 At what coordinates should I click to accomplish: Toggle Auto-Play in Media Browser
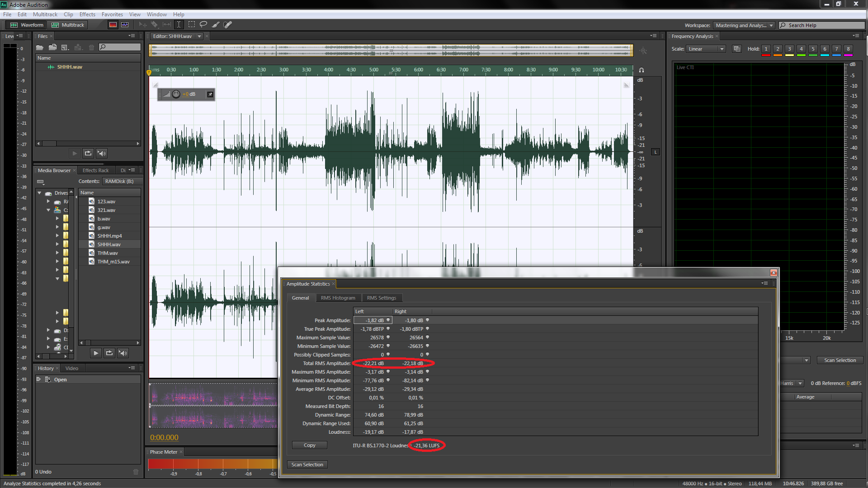click(x=123, y=353)
